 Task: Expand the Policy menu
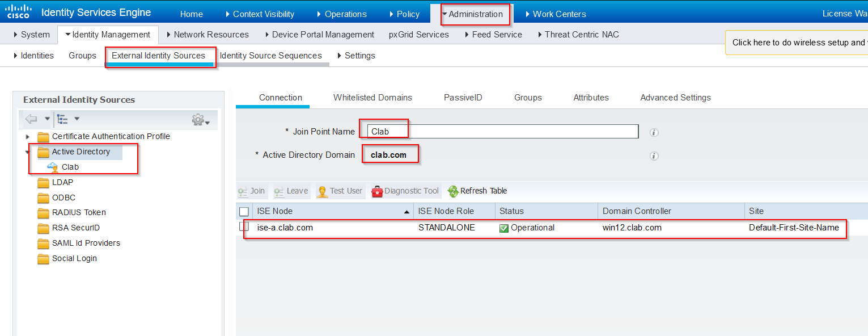[404, 14]
